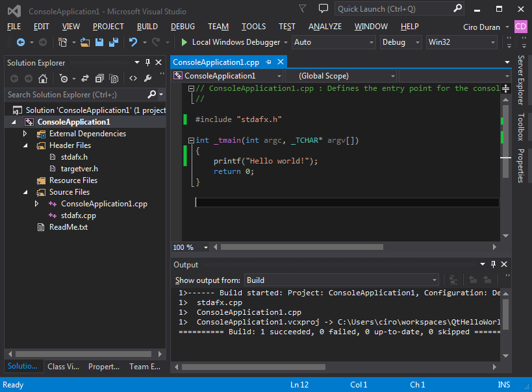Open the (Global Scope) dropdown

click(341, 76)
